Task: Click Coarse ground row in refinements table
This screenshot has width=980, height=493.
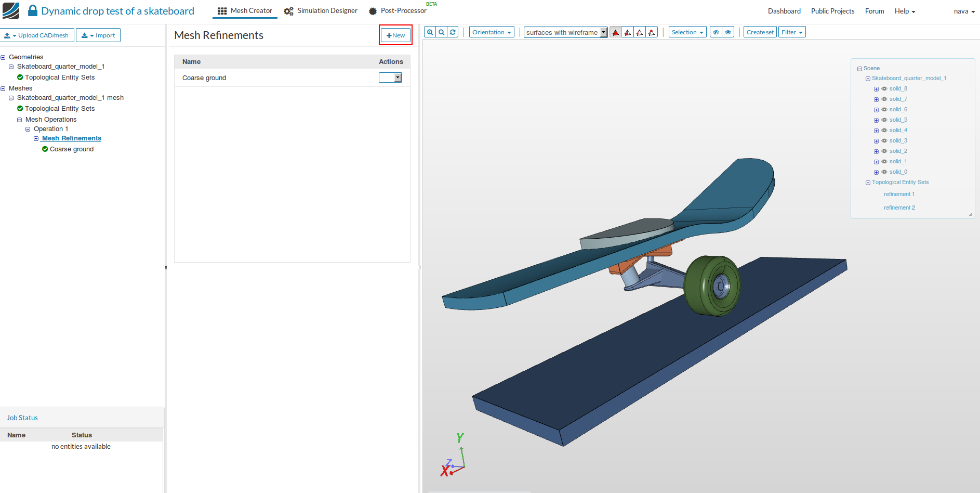Action: (292, 78)
